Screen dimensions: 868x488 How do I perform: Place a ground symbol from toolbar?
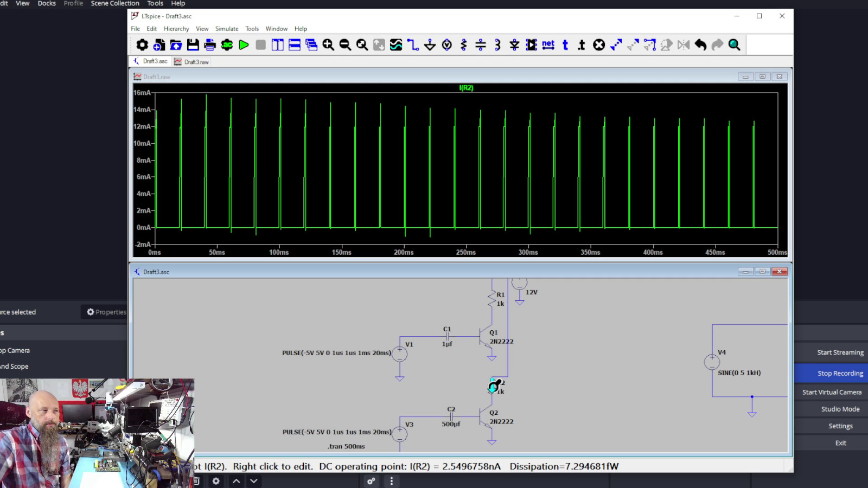430,45
